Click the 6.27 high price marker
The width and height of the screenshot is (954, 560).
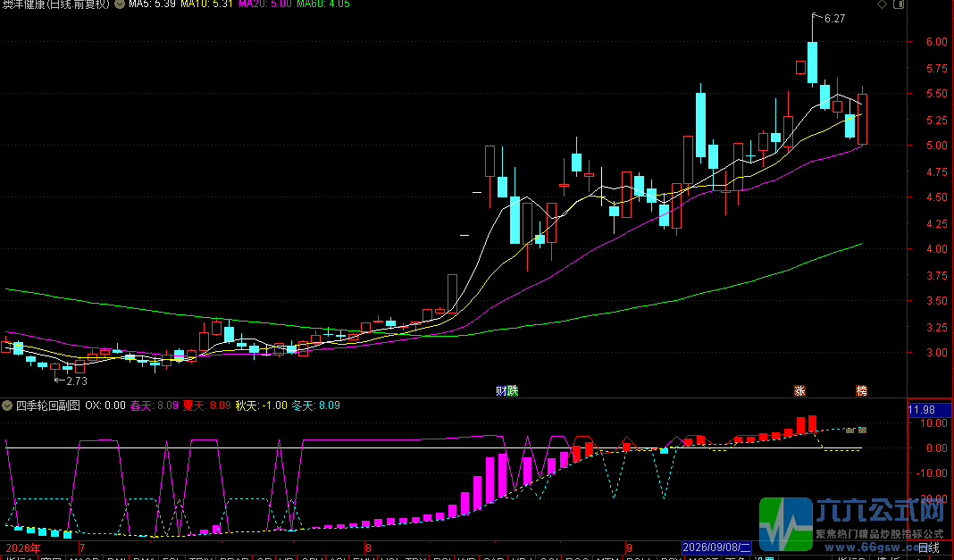[834, 19]
